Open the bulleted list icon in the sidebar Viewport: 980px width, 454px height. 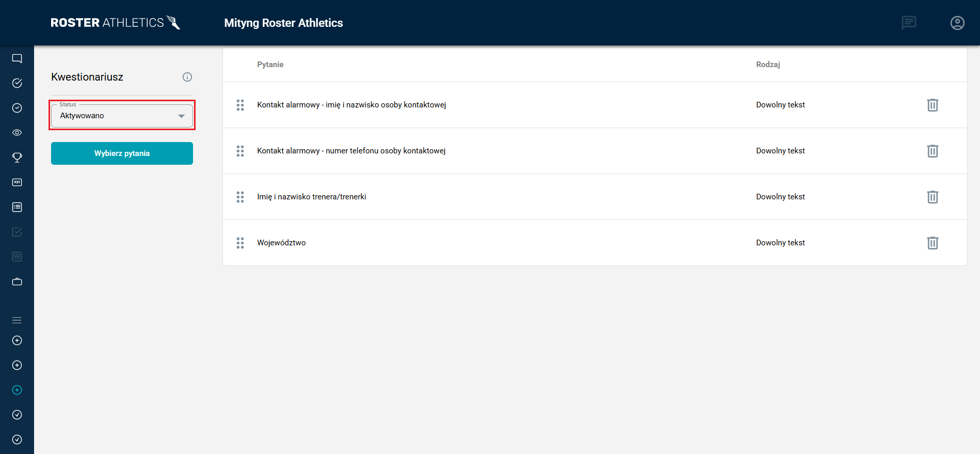pyautogui.click(x=17, y=207)
